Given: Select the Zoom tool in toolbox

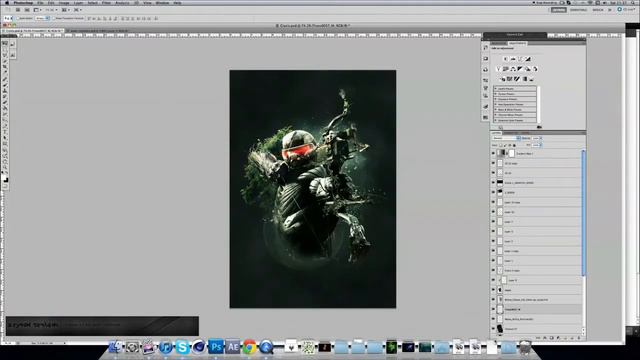Looking at the screenshot, I should coord(5,167).
